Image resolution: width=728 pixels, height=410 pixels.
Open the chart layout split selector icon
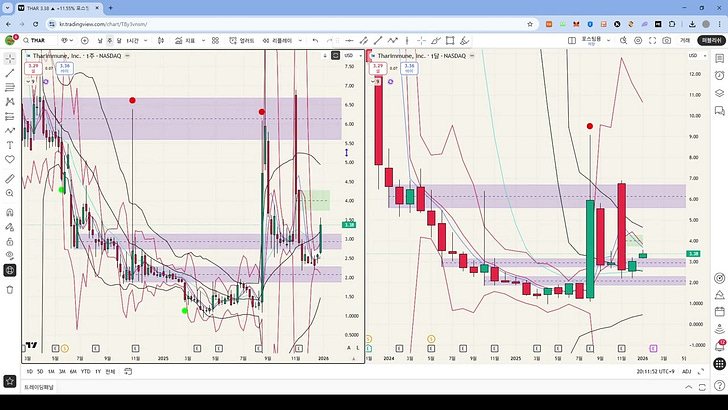pos(572,40)
